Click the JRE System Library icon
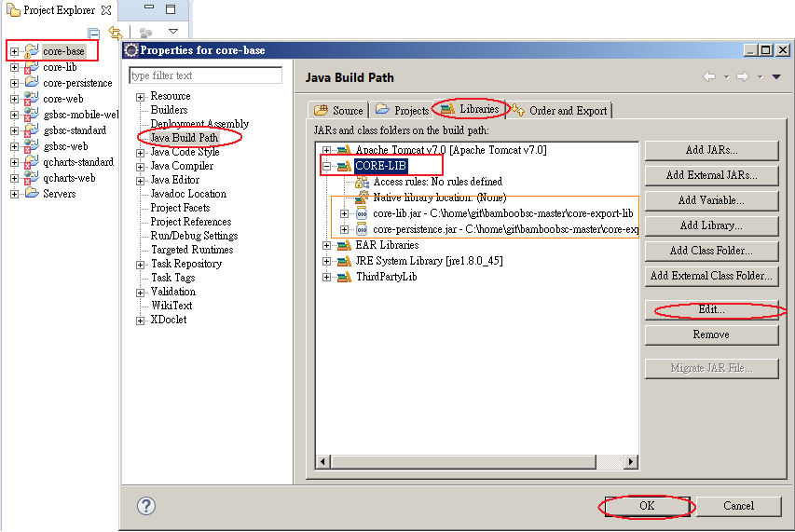Image resolution: width=795 pixels, height=532 pixels. 344,261
